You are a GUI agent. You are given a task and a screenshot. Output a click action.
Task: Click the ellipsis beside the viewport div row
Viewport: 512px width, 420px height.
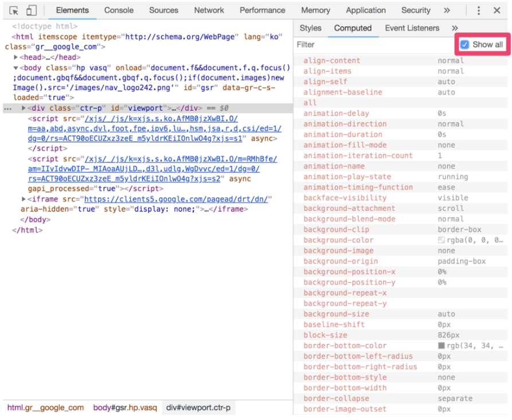click(8, 108)
